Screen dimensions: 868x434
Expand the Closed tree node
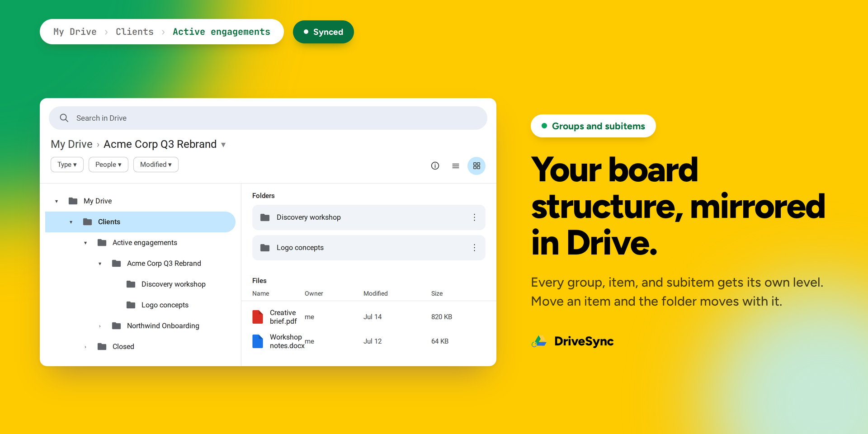(85, 347)
